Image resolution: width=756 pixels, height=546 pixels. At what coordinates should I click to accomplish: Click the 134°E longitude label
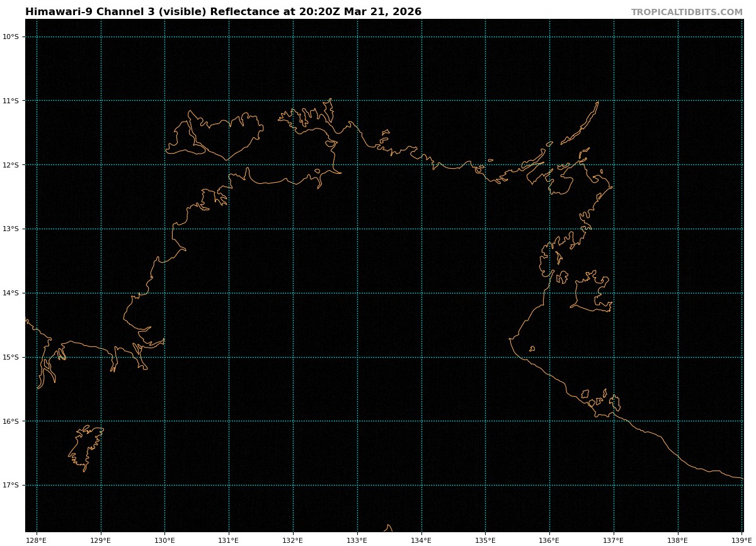coord(421,540)
